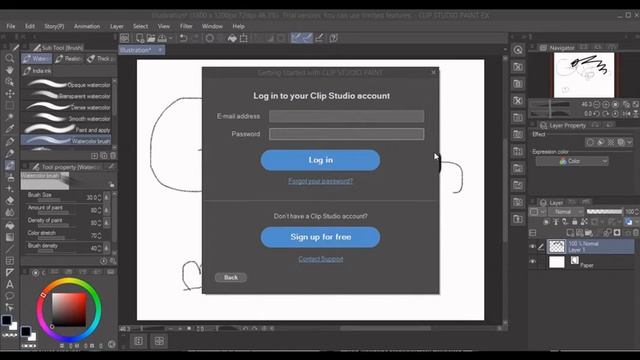Select the Fill bucket tool
The height and width of the screenshot is (360, 640).
coord(10,225)
